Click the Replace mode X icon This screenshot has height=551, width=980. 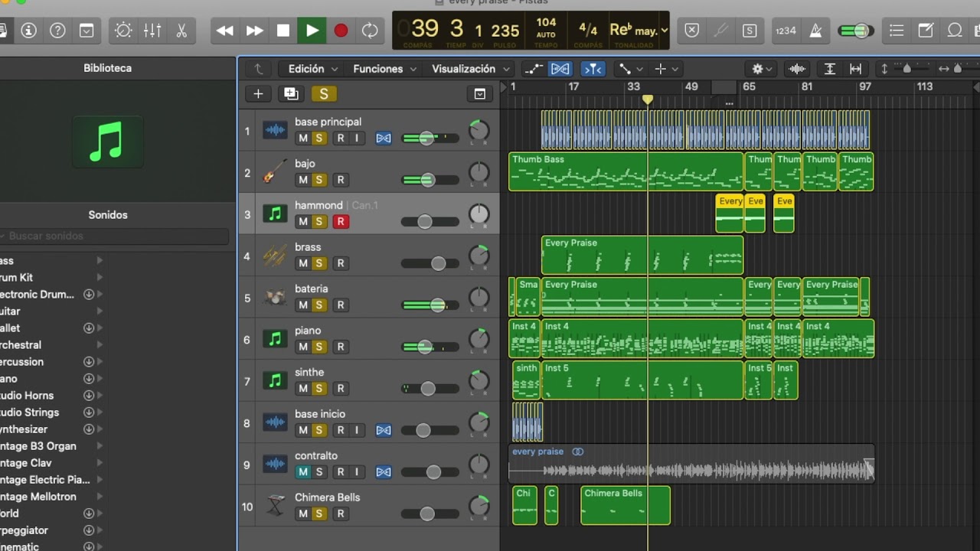click(x=692, y=31)
